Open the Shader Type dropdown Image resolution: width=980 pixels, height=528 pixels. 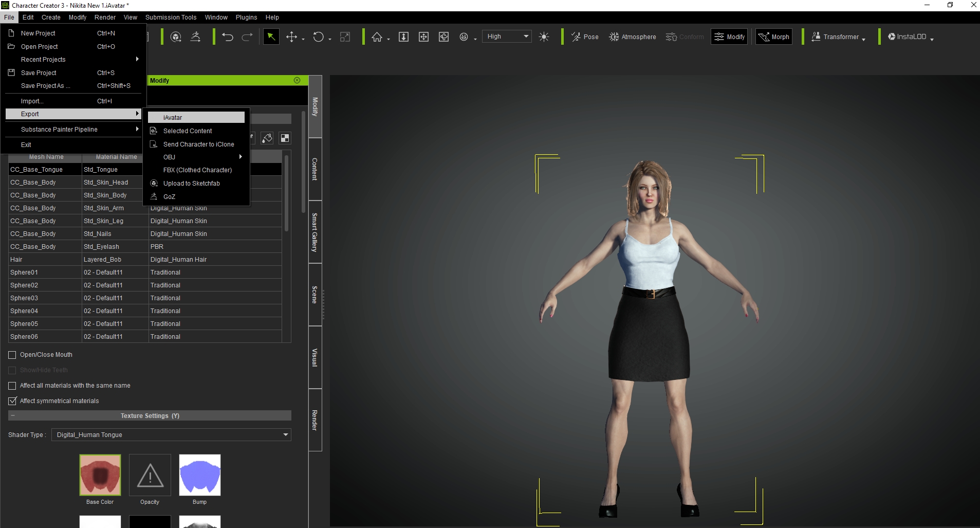tap(171, 435)
